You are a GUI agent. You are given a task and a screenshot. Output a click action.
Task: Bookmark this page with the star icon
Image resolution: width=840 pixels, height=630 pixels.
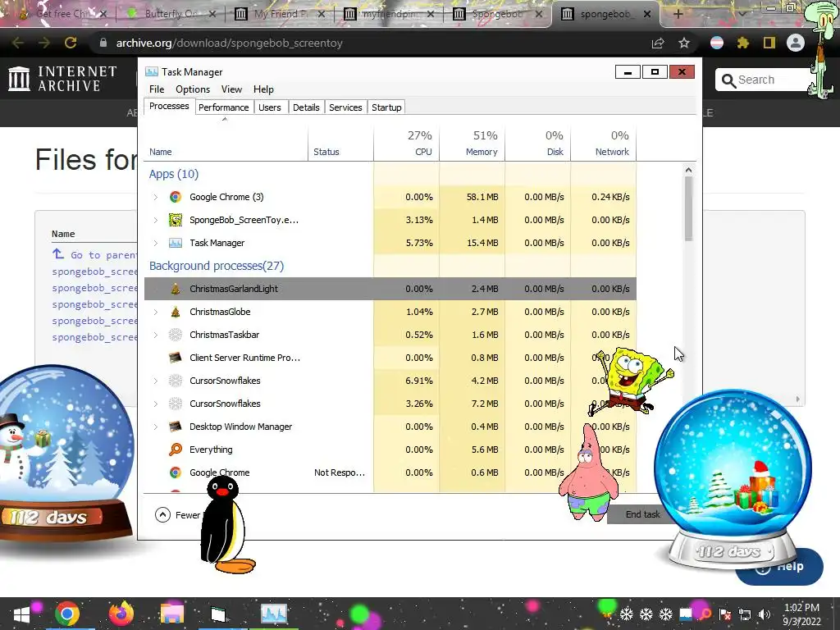683,43
